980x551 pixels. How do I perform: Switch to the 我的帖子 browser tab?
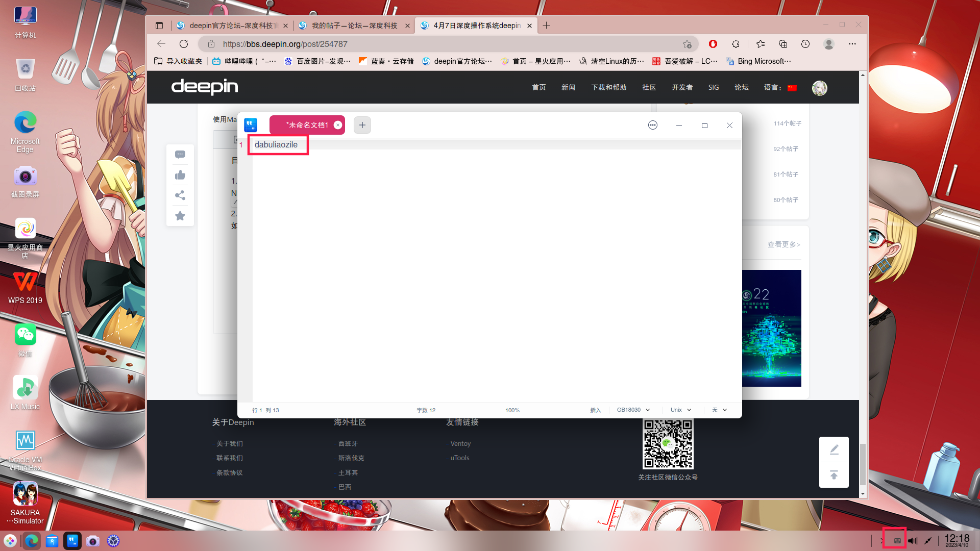pos(352,25)
